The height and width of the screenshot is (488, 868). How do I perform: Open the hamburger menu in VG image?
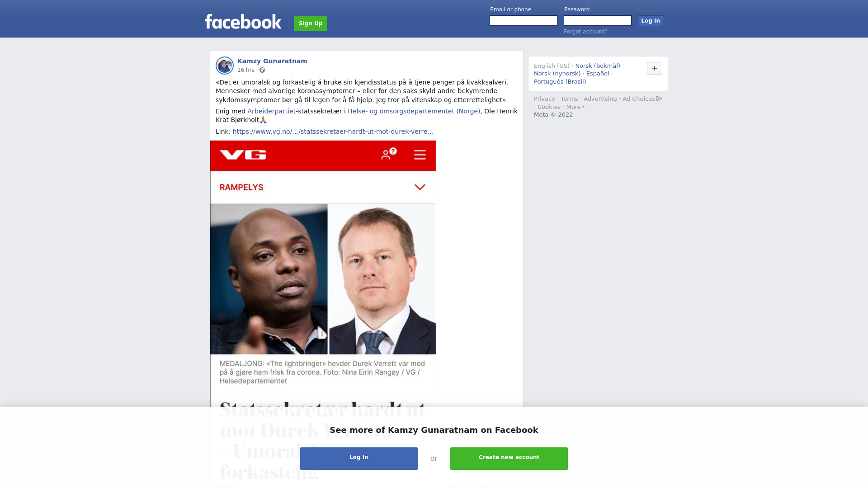pyautogui.click(x=420, y=155)
